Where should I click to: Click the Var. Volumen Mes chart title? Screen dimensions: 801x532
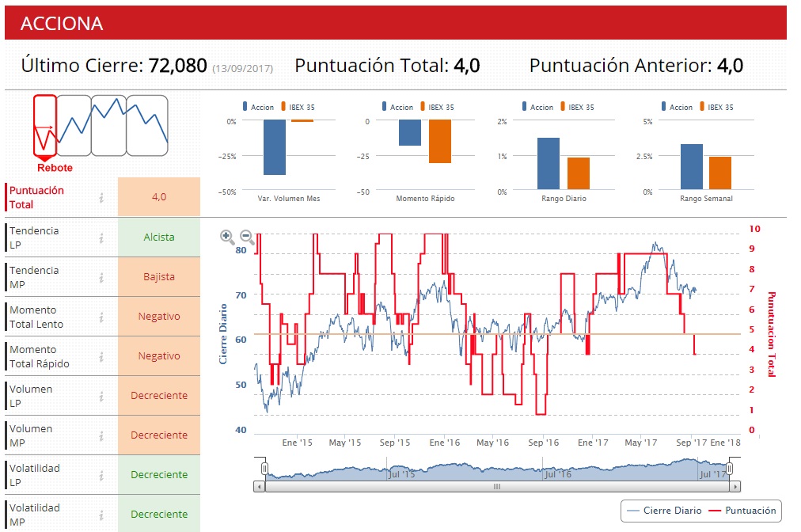[289, 198]
